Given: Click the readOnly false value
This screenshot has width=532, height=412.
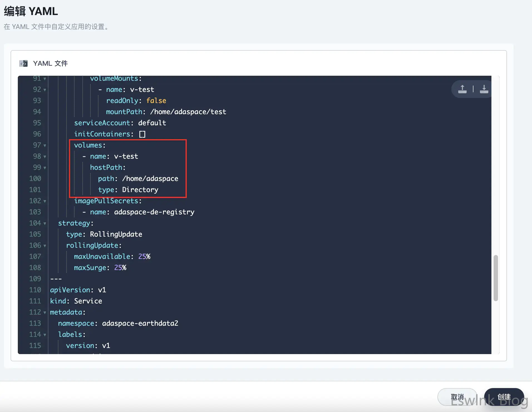Looking at the screenshot, I should tap(156, 101).
